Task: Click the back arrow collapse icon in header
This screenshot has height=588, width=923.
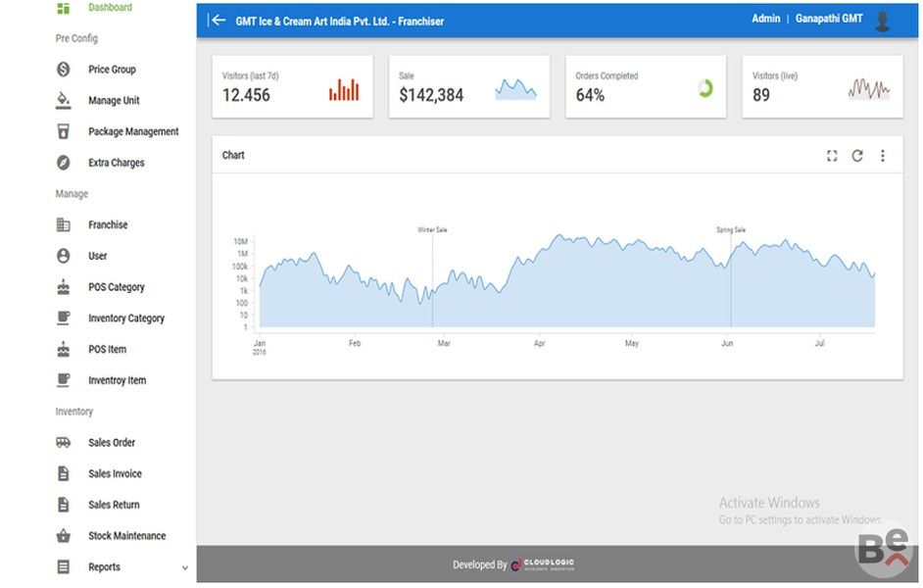Action: tap(218, 20)
